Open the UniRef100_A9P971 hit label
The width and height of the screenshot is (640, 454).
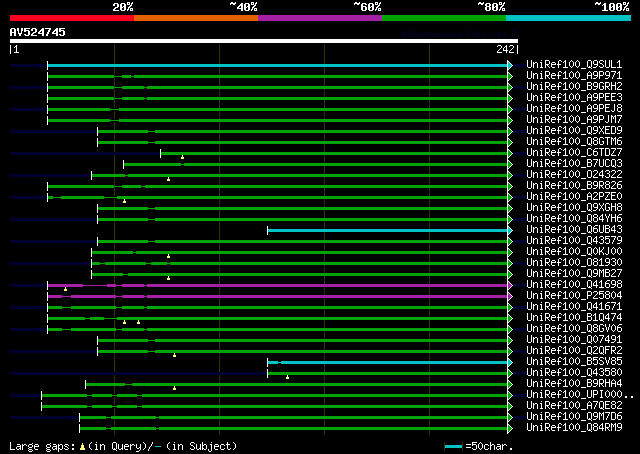coord(574,76)
